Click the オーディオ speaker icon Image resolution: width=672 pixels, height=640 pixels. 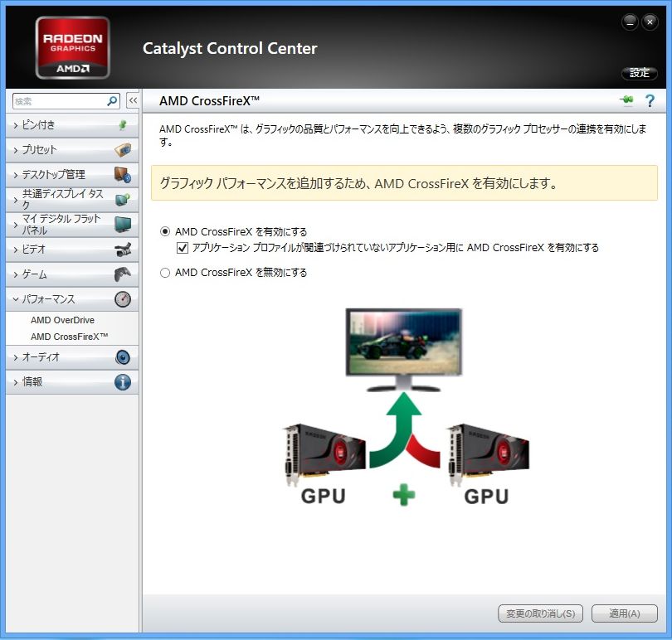123,357
